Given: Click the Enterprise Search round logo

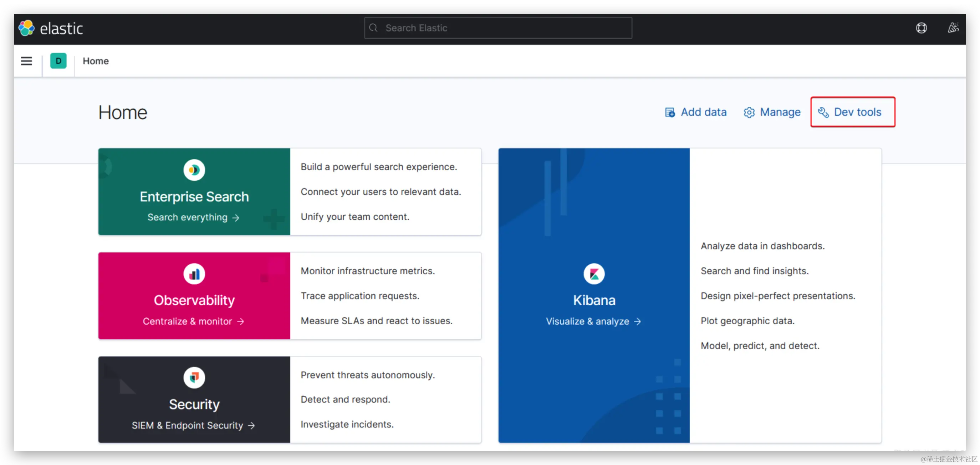Looking at the screenshot, I should (194, 170).
